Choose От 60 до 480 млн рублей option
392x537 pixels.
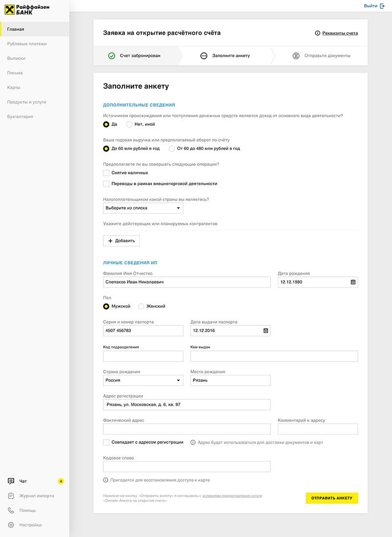(171, 148)
